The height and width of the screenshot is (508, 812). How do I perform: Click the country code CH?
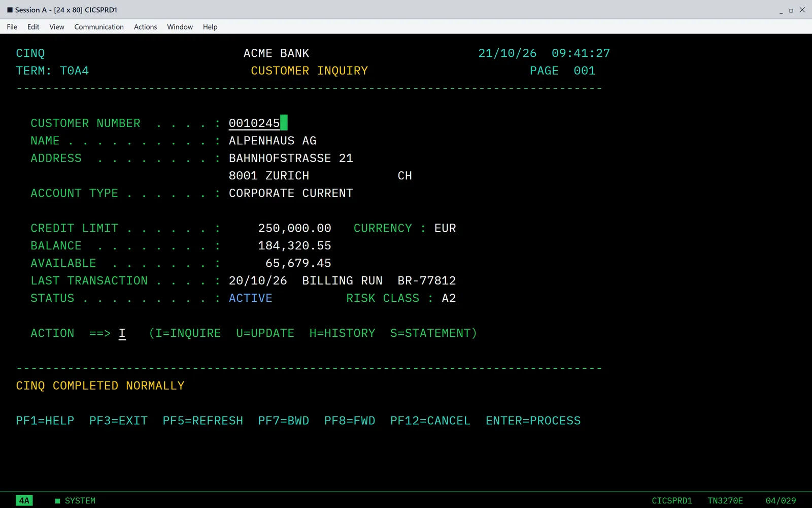tap(405, 176)
